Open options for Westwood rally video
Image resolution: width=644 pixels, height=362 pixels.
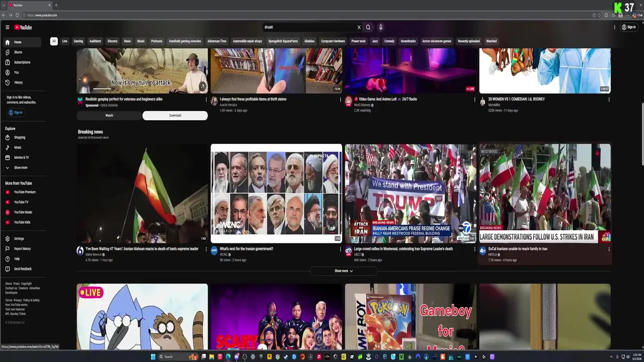click(x=474, y=249)
